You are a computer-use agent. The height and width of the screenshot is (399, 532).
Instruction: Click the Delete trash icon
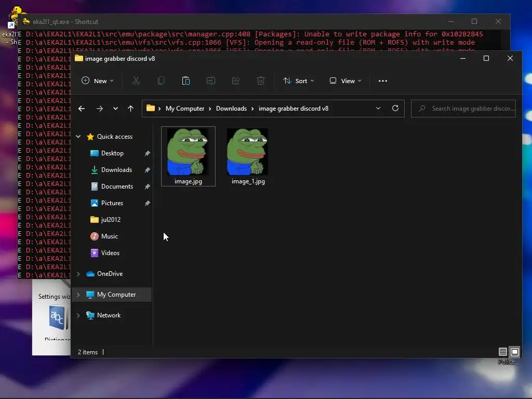(261, 81)
